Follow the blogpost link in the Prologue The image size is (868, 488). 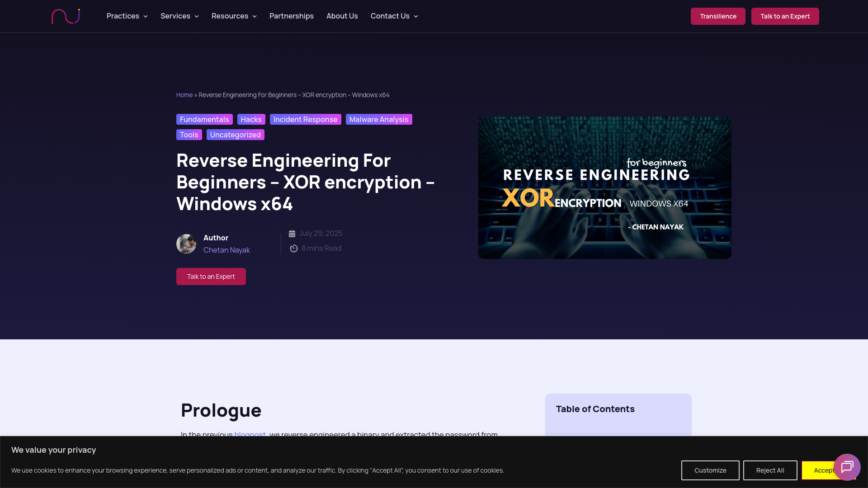pyautogui.click(x=249, y=435)
